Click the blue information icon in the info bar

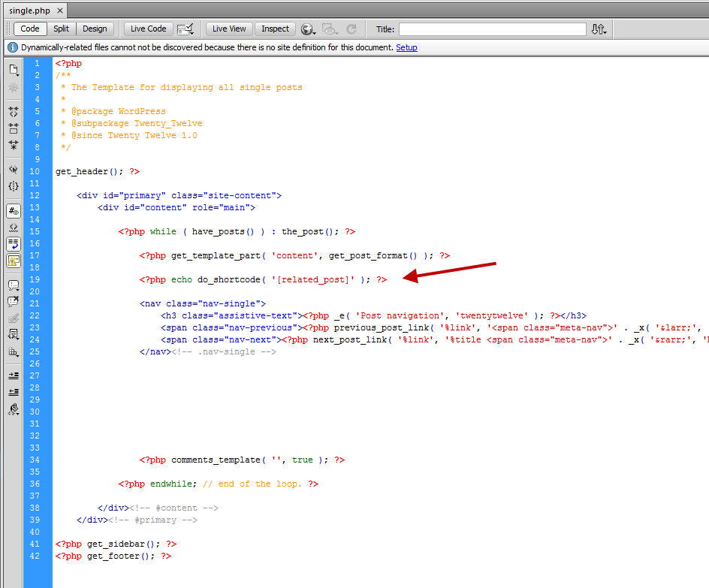pos(13,47)
